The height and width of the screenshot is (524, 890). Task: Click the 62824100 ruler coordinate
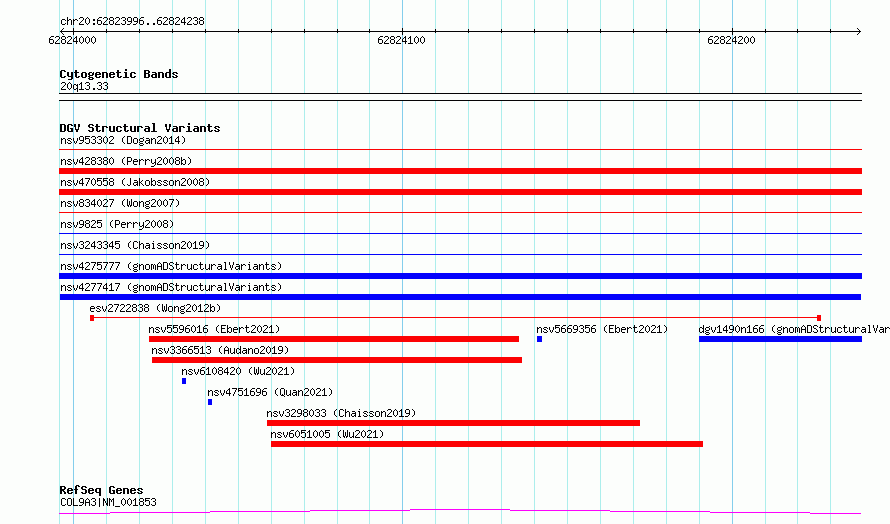pyautogui.click(x=401, y=40)
